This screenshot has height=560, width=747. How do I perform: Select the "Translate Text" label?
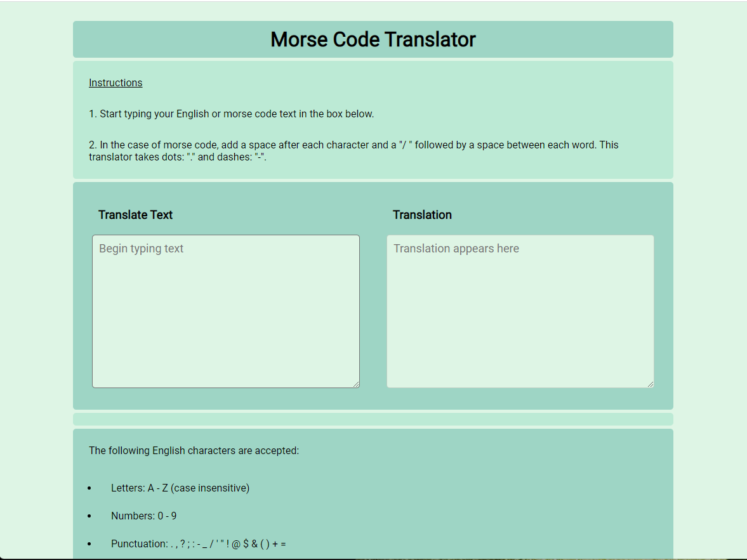(x=135, y=215)
